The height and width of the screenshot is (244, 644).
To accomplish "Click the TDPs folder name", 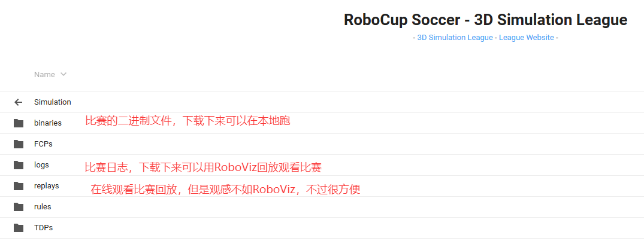I will tap(43, 228).
